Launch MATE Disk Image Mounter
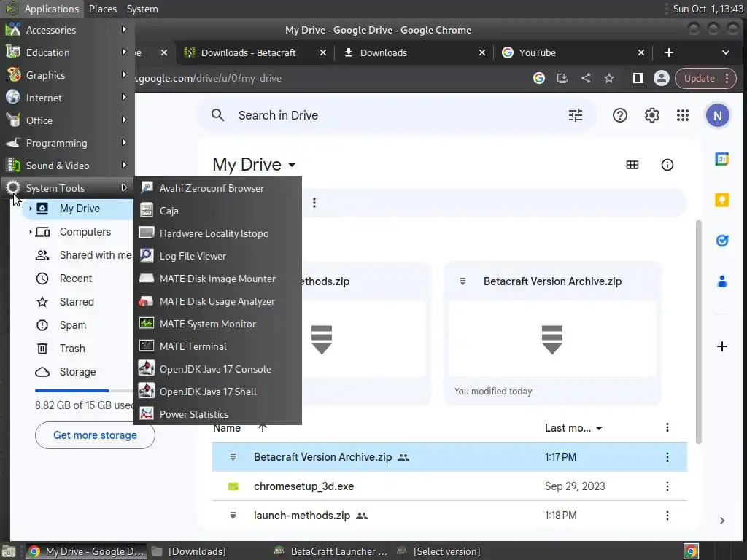The width and height of the screenshot is (747, 560). (217, 279)
